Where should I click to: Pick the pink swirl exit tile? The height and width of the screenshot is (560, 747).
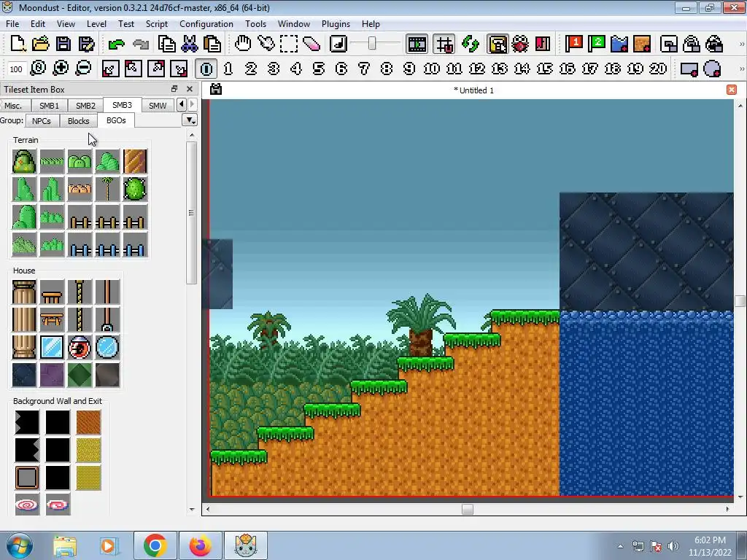click(27, 505)
